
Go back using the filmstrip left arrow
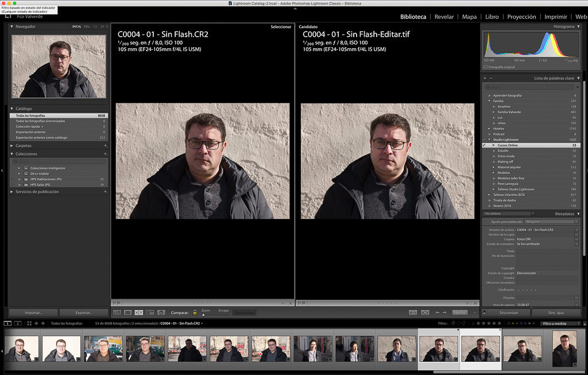click(36, 323)
